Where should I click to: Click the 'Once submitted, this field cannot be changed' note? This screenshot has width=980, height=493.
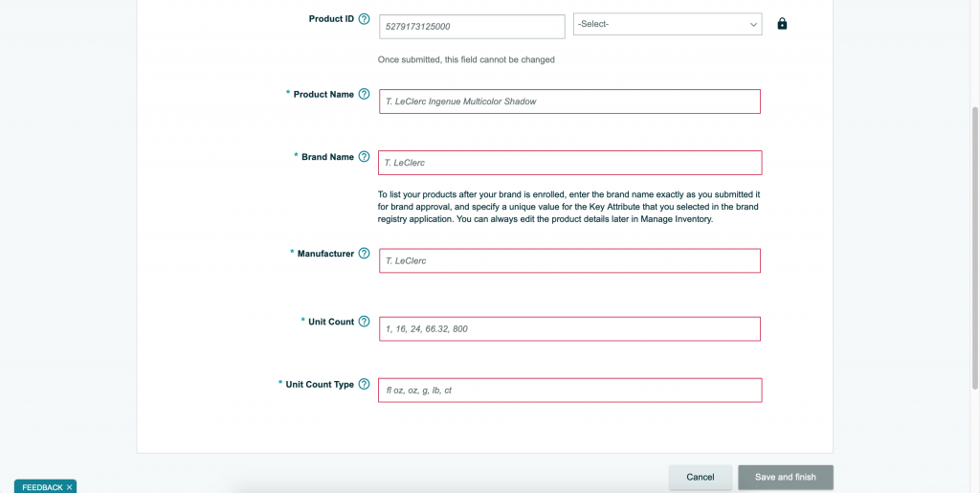(x=466, y=60)
